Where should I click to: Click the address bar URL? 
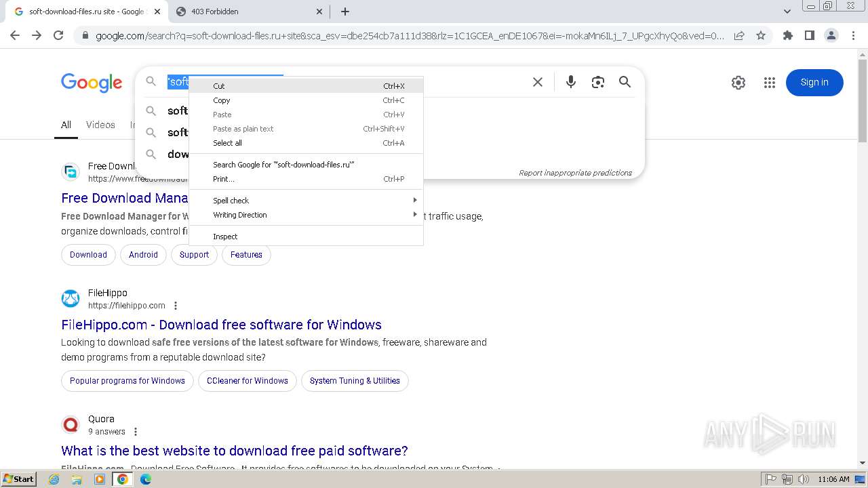tap(410, 36)
